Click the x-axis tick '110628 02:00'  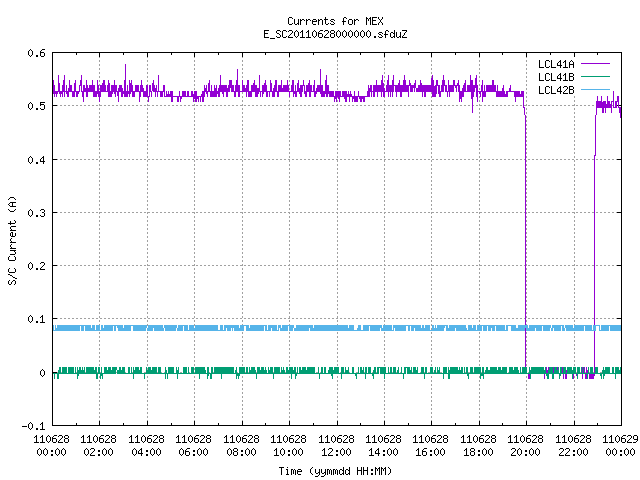[98, 445]
